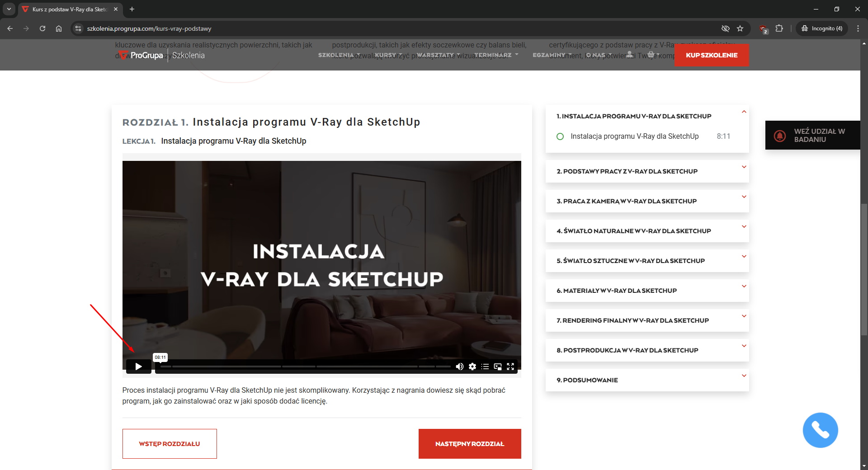868x470 pixels.
Task: Click the NASTĘPNY ROZDZIAŁ button
Action: point(470,444)
